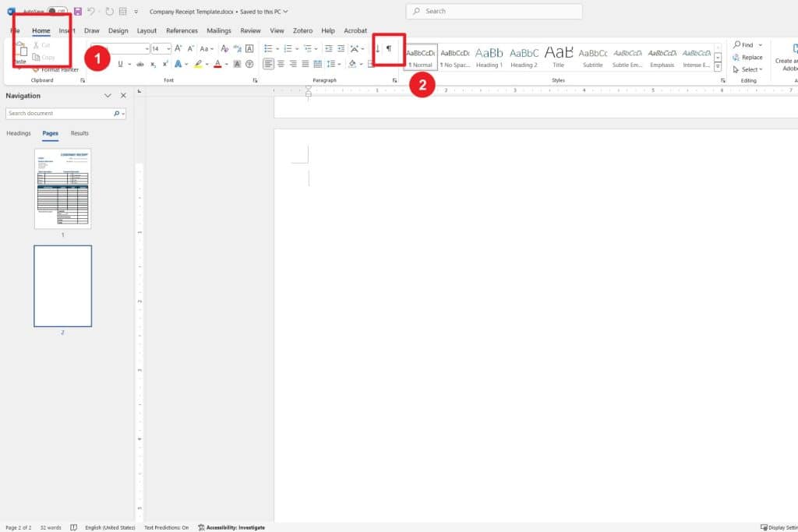Click the superscript icon
The width and height of the screenshot is (798, 532).
point(165,64)
